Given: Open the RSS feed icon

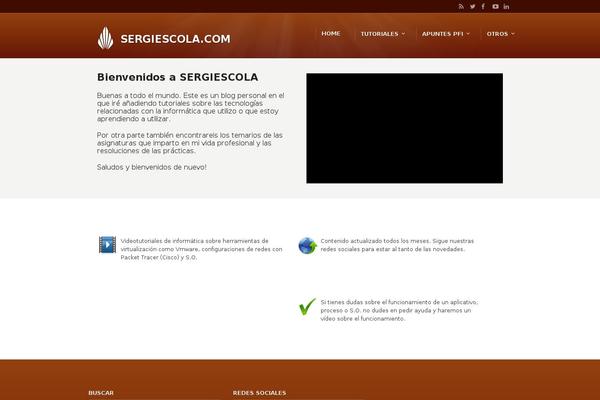Looking at the screenshot, I should pos(461,7).
